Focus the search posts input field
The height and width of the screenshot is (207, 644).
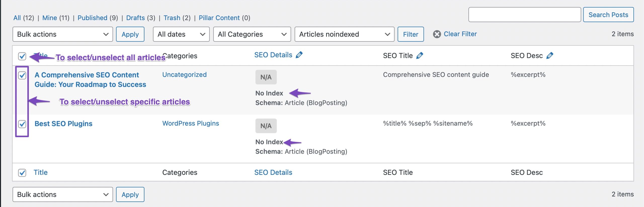[525, 15]
